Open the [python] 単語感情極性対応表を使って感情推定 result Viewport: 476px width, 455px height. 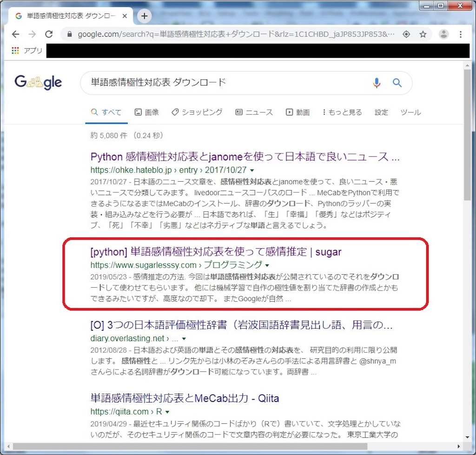[216, 251]
